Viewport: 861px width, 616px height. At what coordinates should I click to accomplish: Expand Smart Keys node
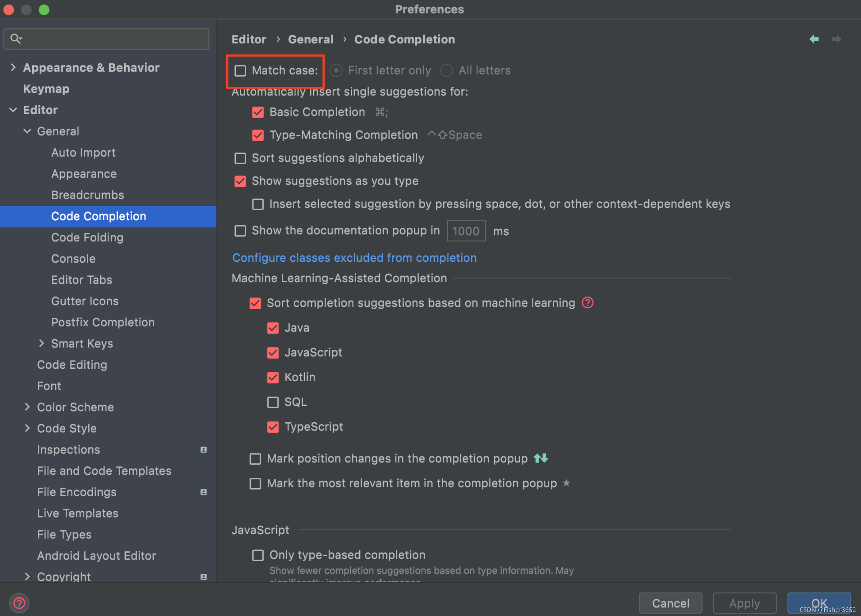point(41,343)
